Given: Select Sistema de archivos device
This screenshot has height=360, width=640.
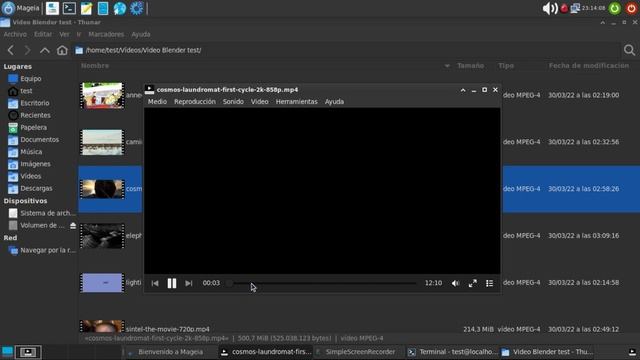Looking at the screenshot, I should (x=42, y=213).
